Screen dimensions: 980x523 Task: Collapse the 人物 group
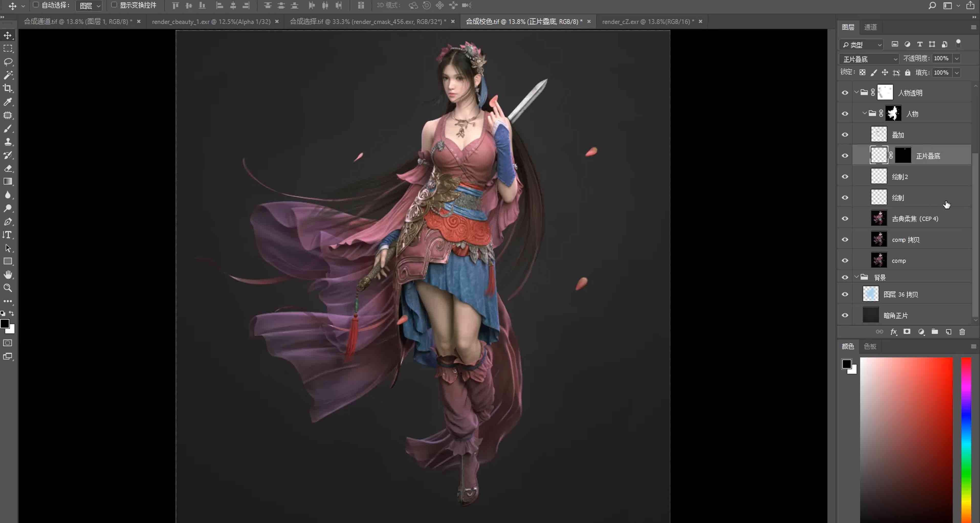[864, 113]
